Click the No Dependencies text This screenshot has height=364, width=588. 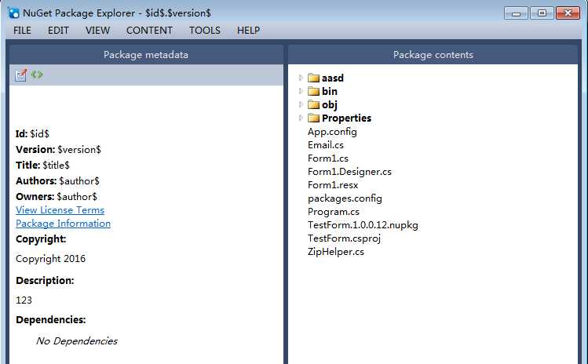point(76,340)
